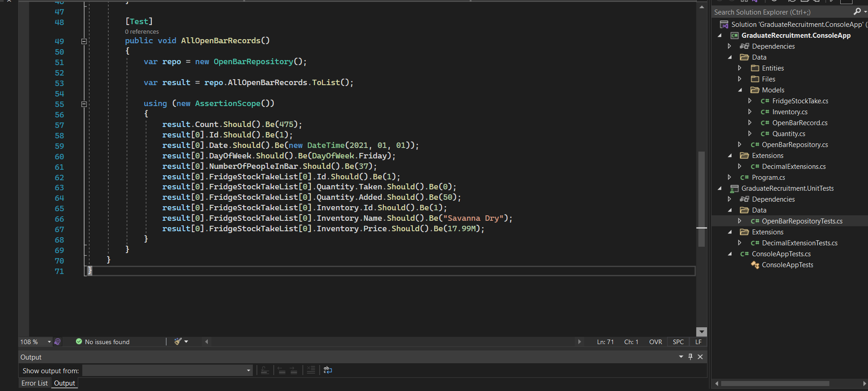Click the C# icon beside Quantity.cs
Screen dimensions: 868x391
click(765, 134)
